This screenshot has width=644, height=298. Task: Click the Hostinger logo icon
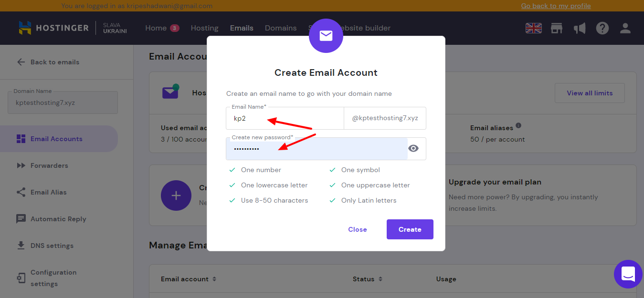(25, 28)
